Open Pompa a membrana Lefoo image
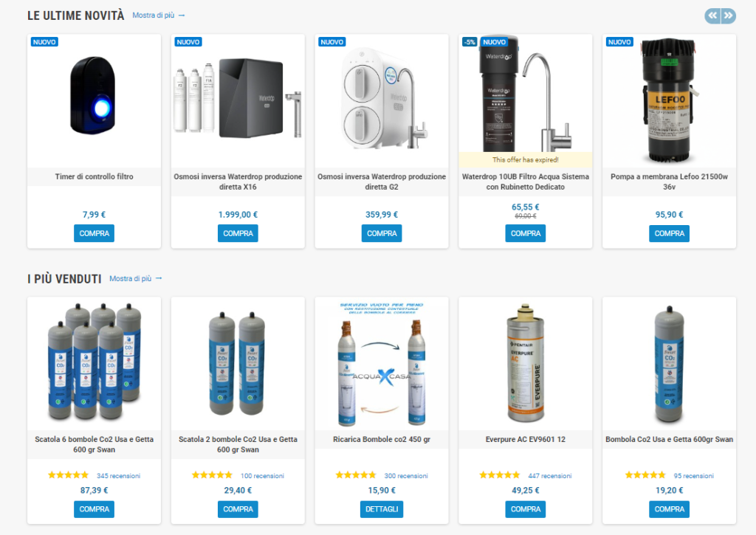The height and width of the screenshot is (535, 756). coord(669,101)
